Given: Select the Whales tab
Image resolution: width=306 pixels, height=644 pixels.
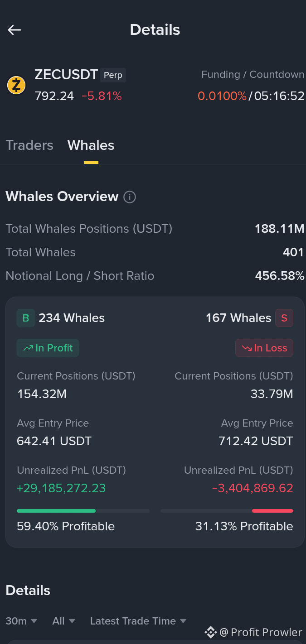Looking at the screenshot, I should click(91, 145).
